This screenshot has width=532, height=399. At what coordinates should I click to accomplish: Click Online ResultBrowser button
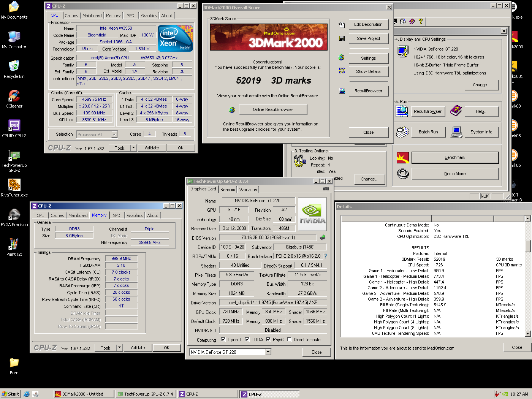coord(273,109)
